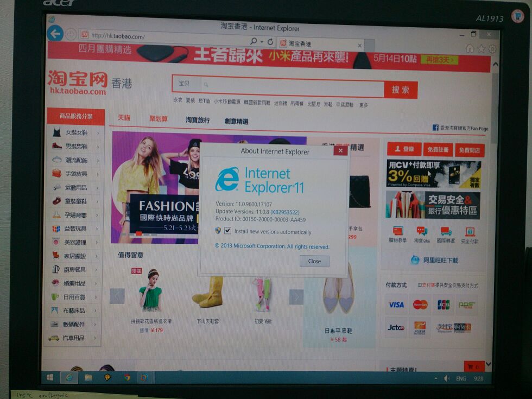This screenshot has width=532, height=399.
Task: Click the 婚慶用品 flower icon
Action: (55, 283)
